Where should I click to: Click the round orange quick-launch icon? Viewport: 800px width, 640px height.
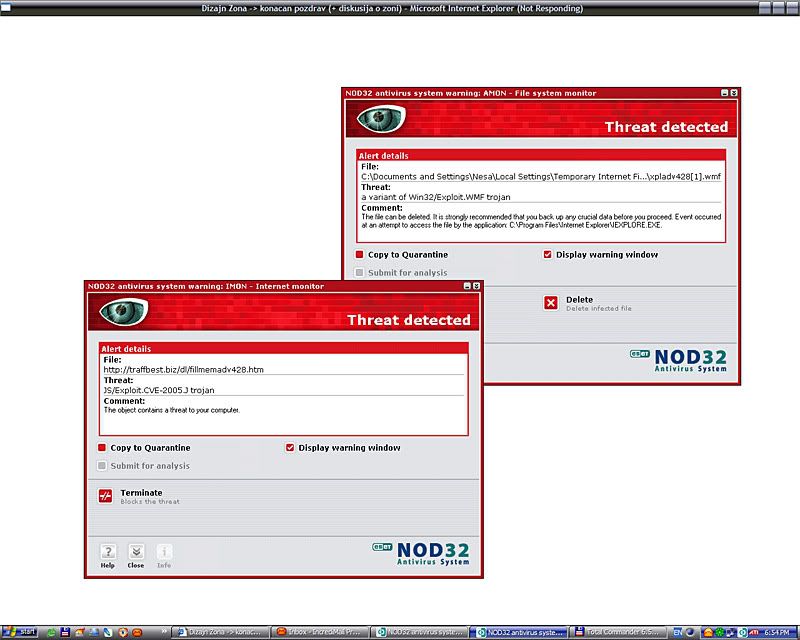(x=123, y=632)
